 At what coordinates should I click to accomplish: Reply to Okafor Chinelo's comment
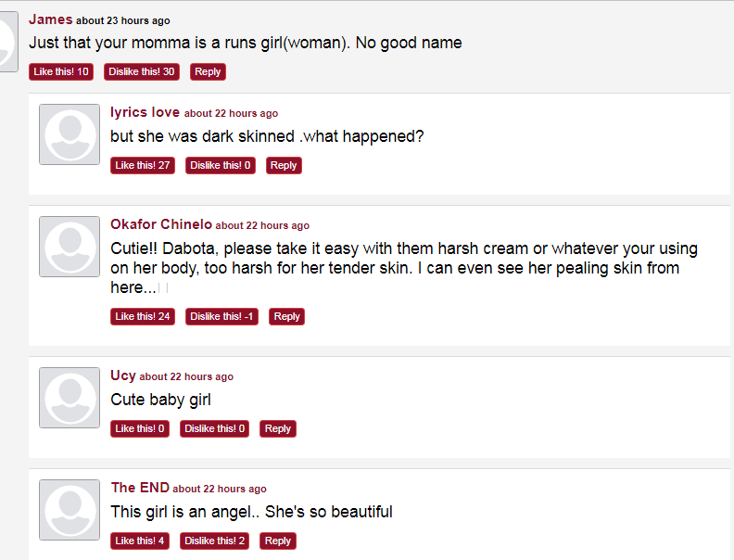(x=286, y=316)
